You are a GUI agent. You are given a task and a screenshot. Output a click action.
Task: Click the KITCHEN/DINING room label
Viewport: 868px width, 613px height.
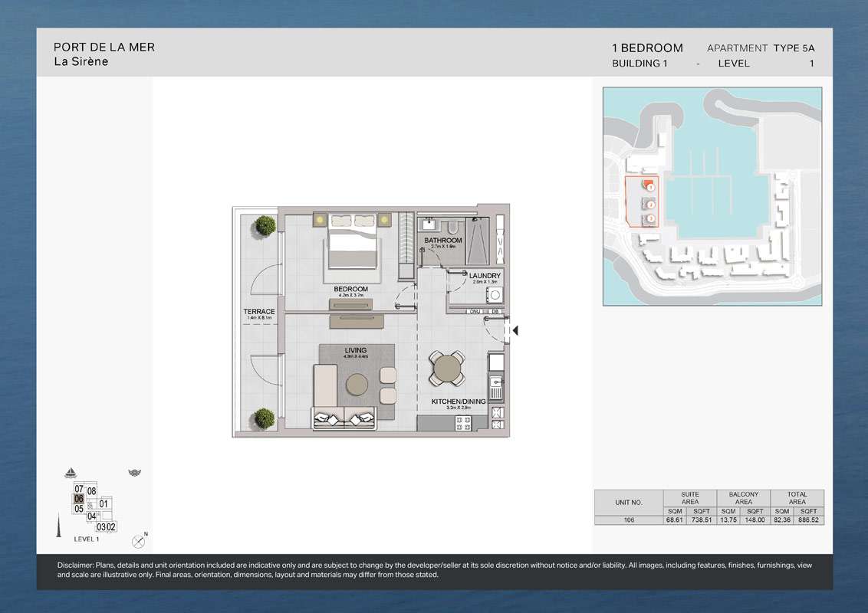pyautogui.click(x=458, y=402)
